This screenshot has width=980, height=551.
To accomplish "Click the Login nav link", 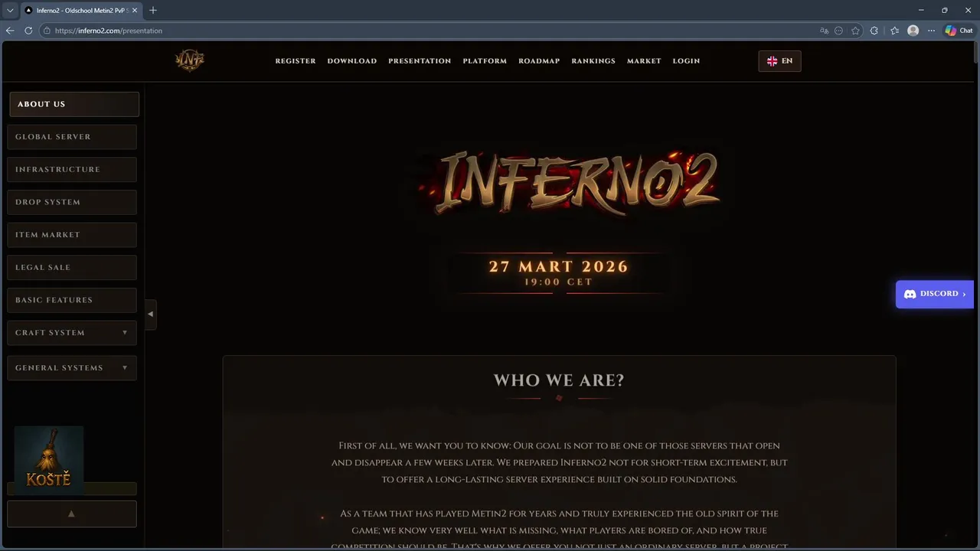I will tap(686, 61).
